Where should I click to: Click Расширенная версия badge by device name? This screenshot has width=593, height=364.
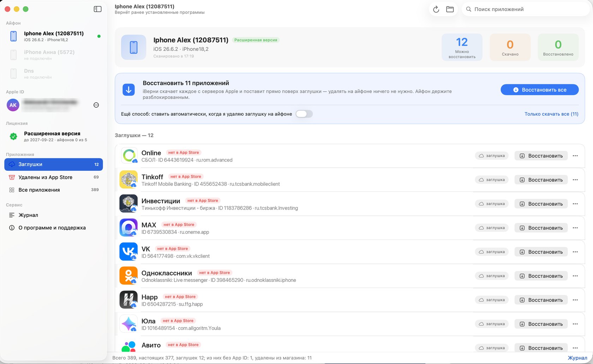point(256,40)
